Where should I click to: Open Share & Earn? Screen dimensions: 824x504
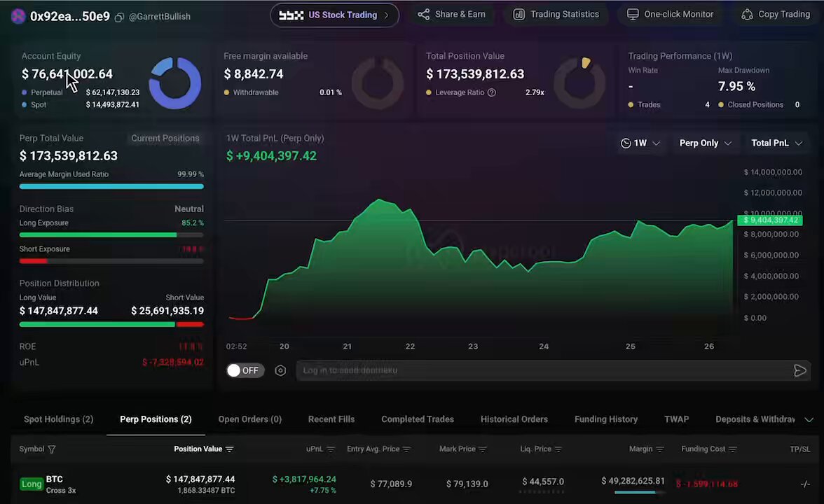click(452, 15)
